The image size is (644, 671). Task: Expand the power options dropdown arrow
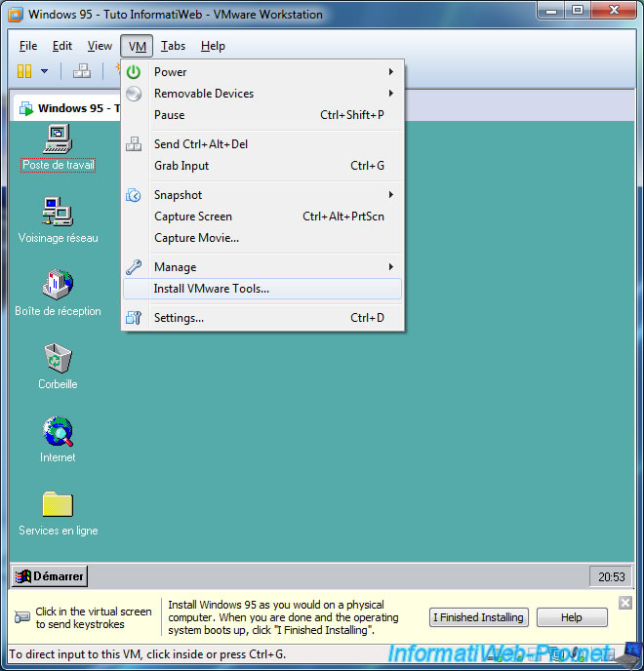point(45,71)
